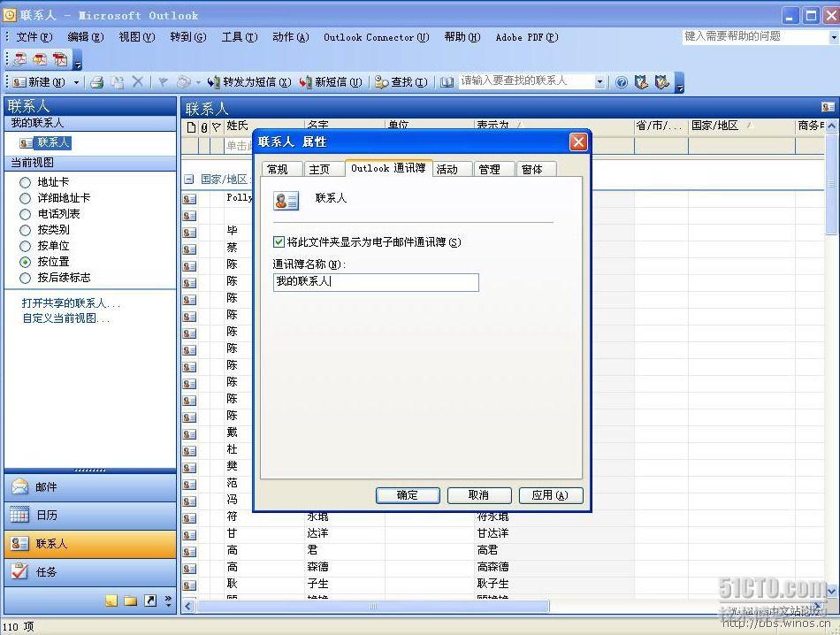Open the 转到 menu

coord(188,37)
